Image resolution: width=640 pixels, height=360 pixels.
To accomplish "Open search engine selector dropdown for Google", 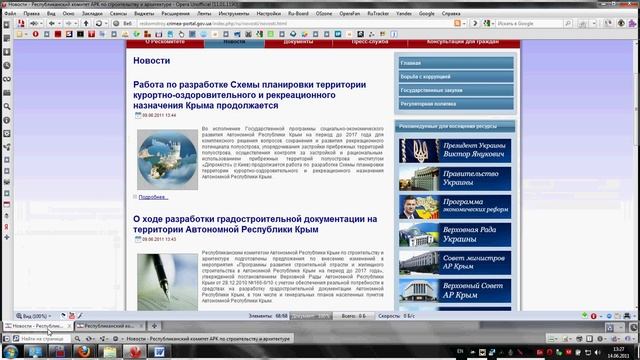I will (x=493, y=24).
